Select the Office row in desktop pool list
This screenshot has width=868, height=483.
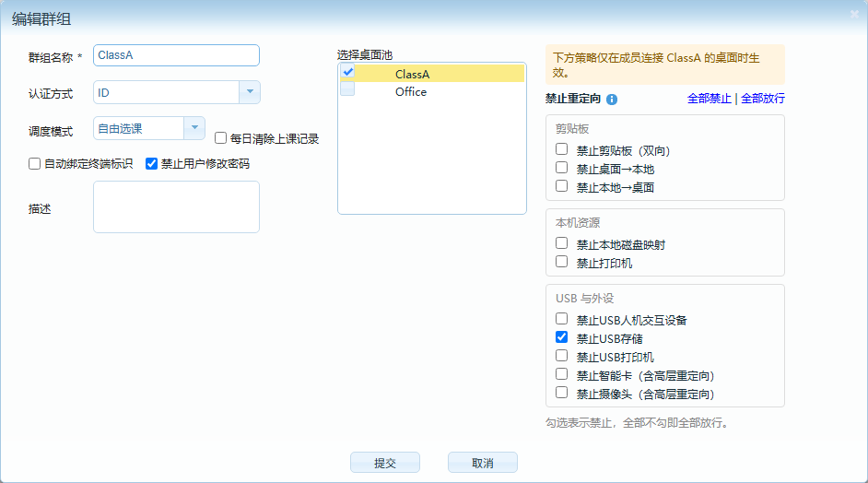pos(432,91)
